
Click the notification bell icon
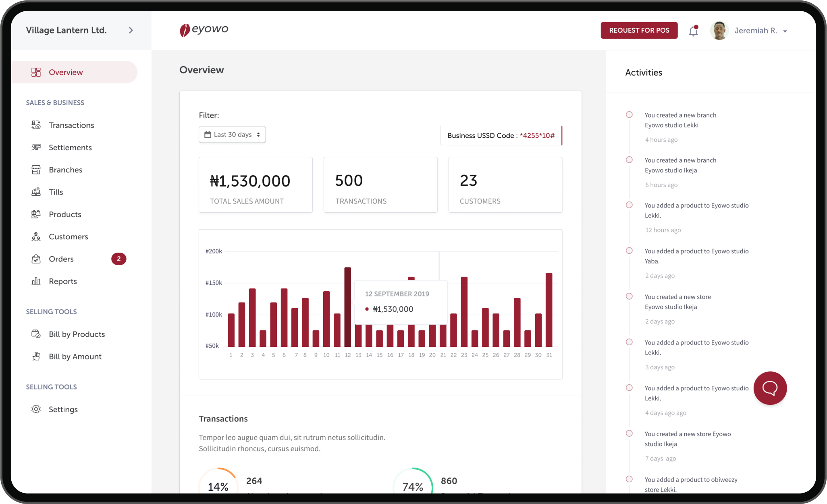point(693,31)
